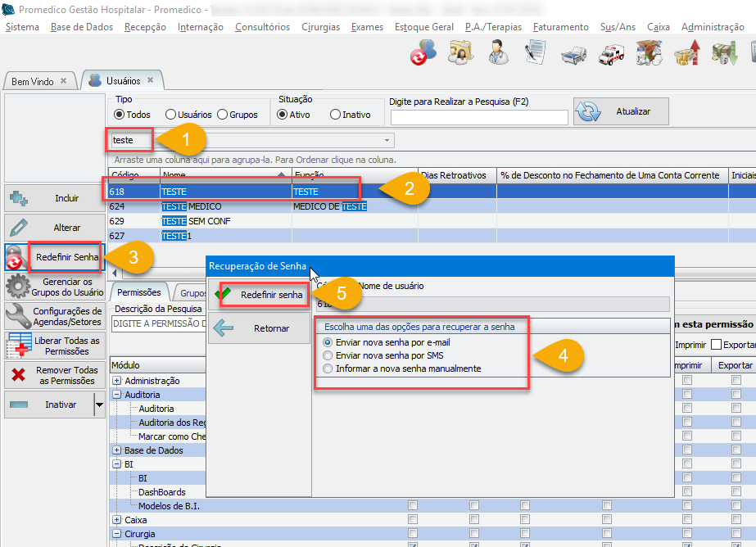Choose the Inativo situation radio button
756x547 pixels.
(x=335, y=115)
